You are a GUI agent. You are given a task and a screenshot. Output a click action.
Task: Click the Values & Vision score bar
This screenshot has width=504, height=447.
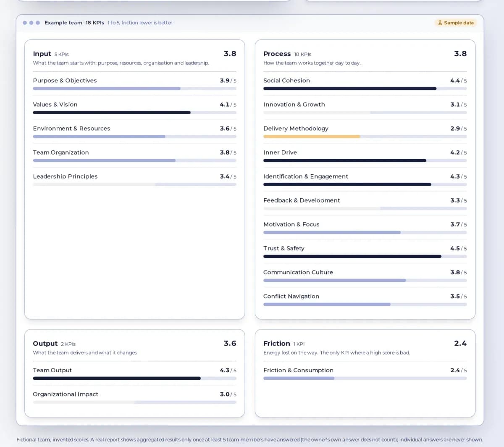[134, 113]
